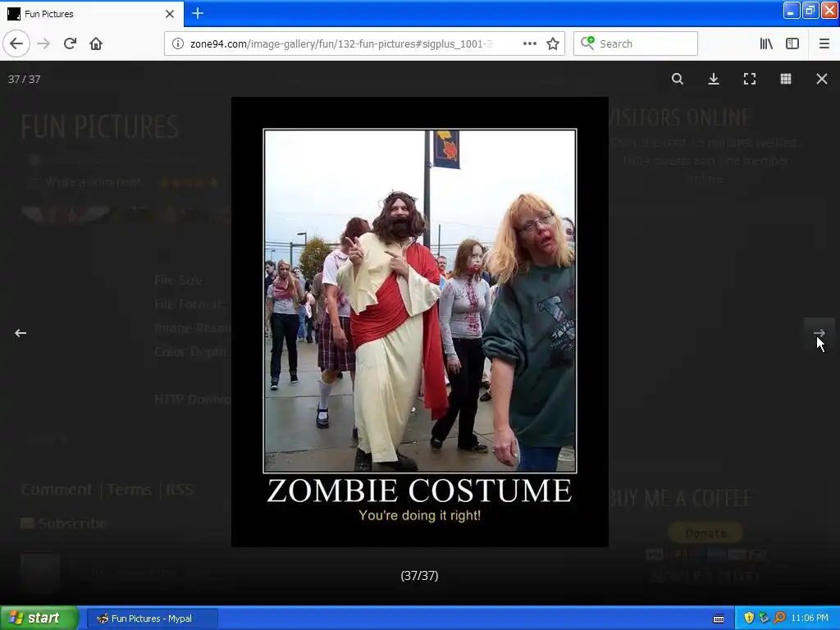Reload the current page
Screen dimensions: 840x630
[70, 43]
